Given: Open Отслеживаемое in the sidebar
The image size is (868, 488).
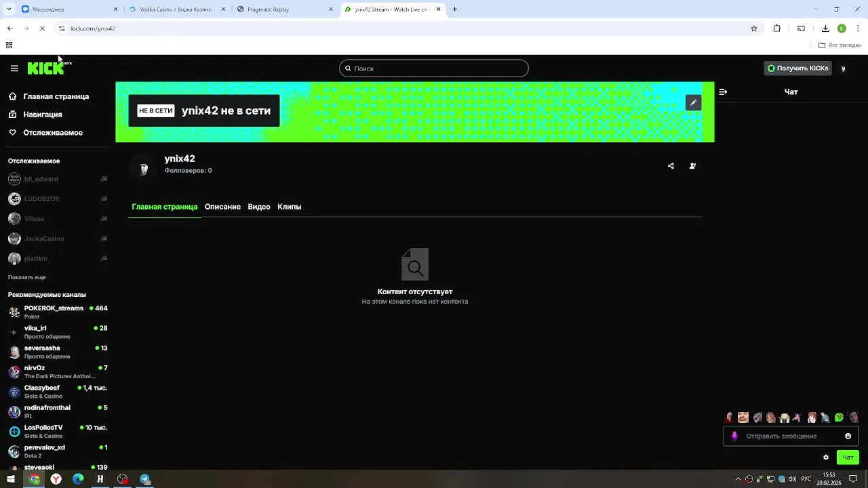Looking at the screenshot, I should pyautogui.click(x=53, y=133).
